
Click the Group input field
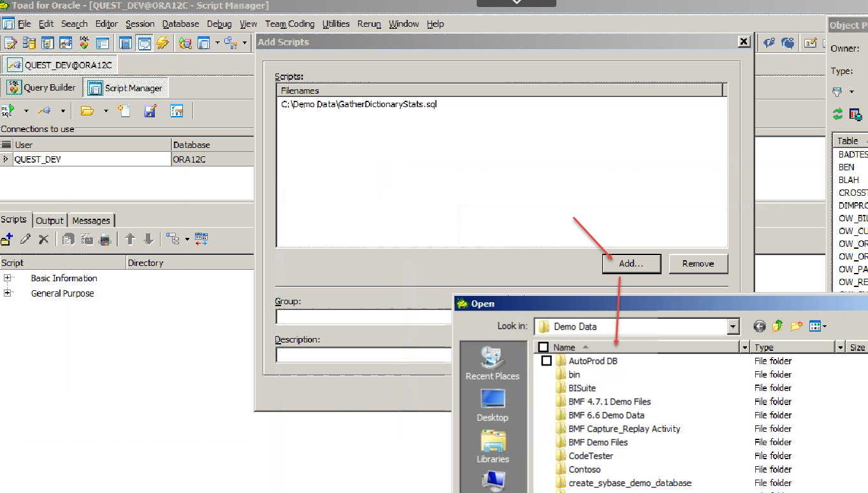click(x=365, y=316)
